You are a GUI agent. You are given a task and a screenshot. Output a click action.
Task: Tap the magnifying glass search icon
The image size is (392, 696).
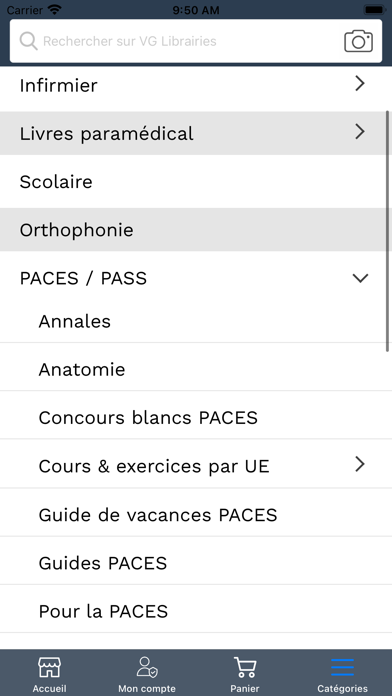click(28, 41)
